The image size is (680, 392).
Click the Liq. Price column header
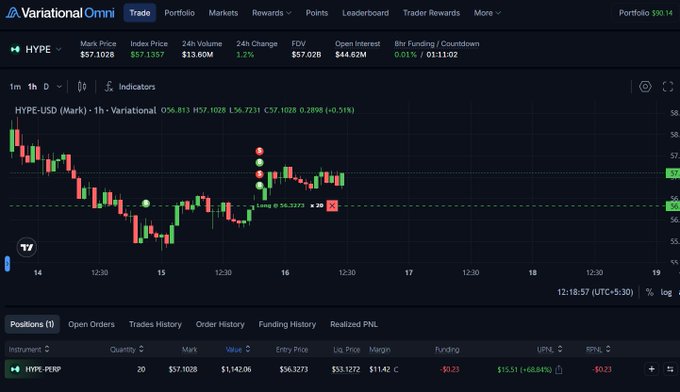click(347, 350)
